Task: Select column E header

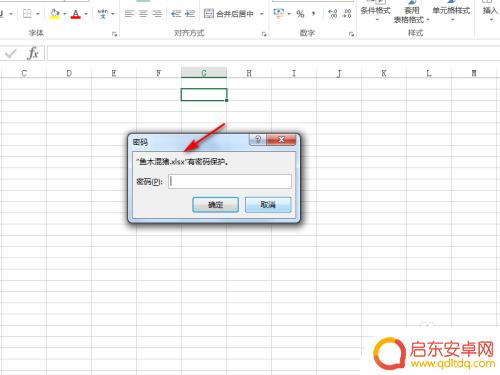Action: point(114,73)
